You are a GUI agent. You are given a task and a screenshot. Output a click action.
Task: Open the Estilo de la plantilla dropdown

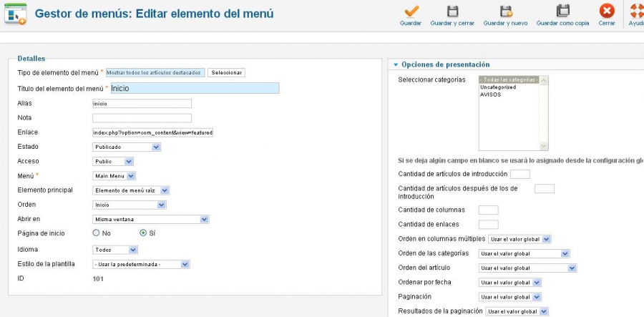[141, 265]
